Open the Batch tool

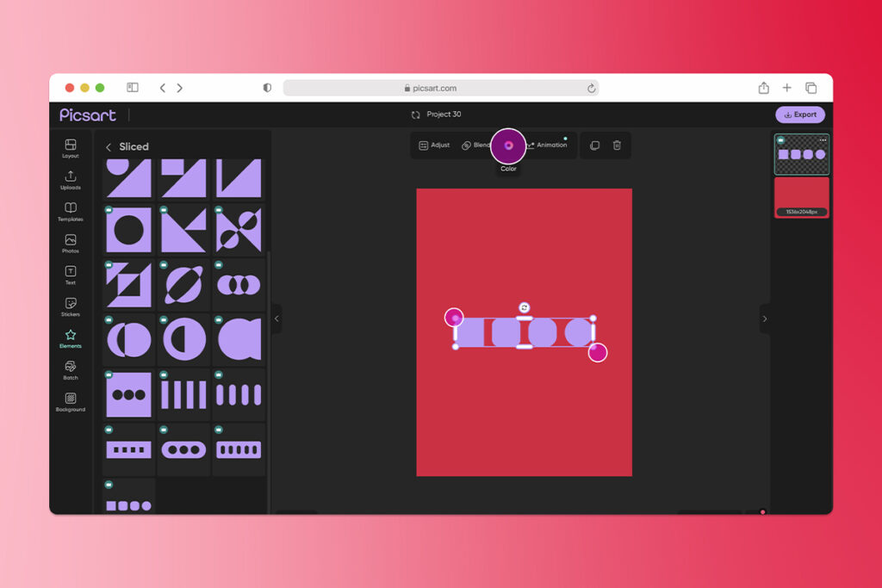pyautogui.click(x=71, y=370)
